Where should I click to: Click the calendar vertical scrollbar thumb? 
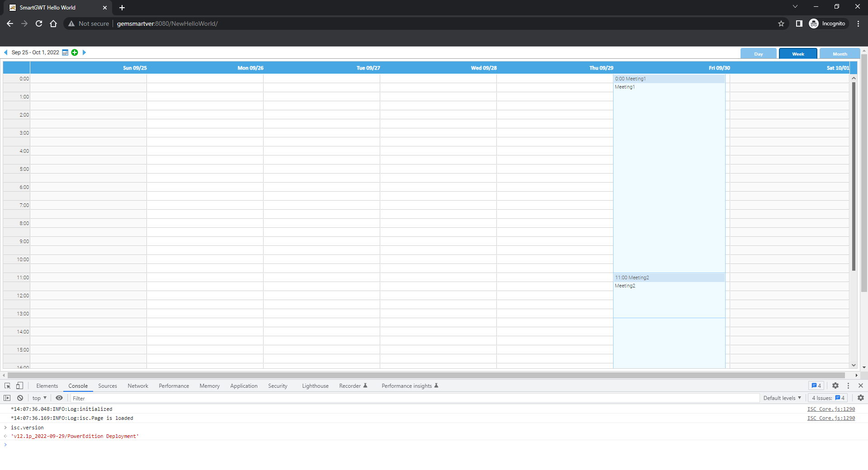point(854,176)
